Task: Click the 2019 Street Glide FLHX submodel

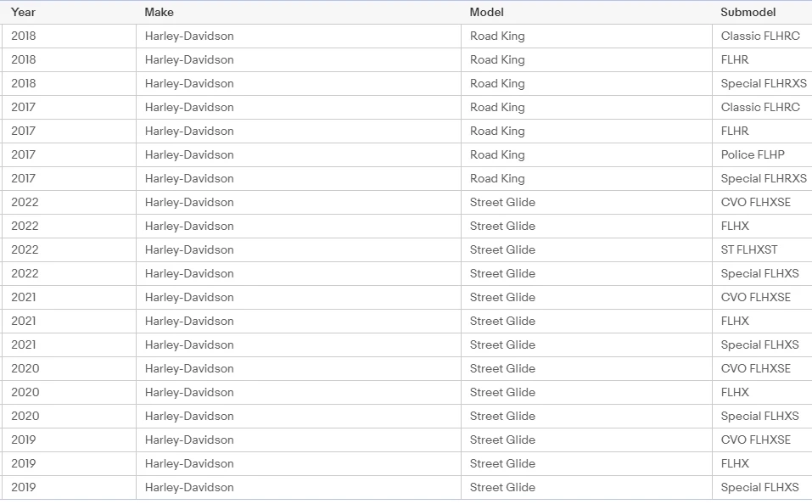Action: pos(762,463)
